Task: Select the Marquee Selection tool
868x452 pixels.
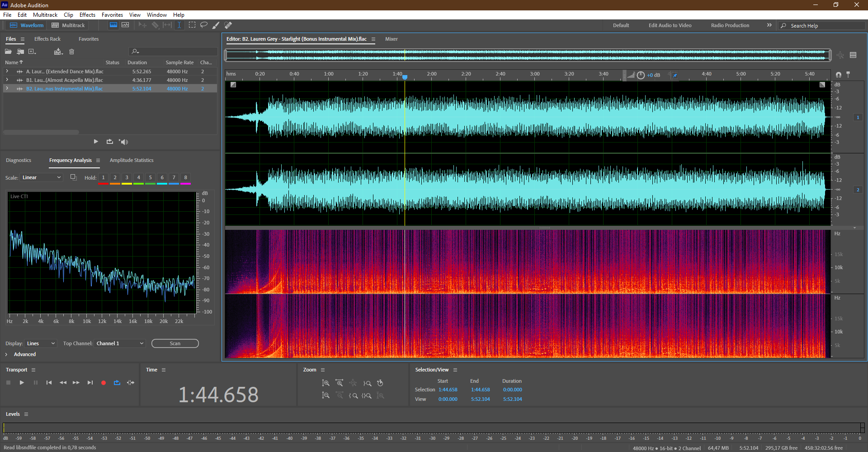Action: click(192, 25)
